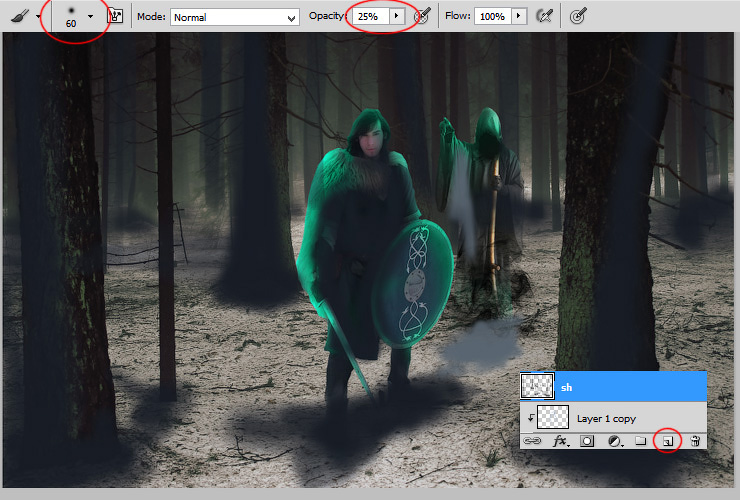Toggle pressure for size icon
Viewport: 740px width, 500px height.
click(578, 17)
